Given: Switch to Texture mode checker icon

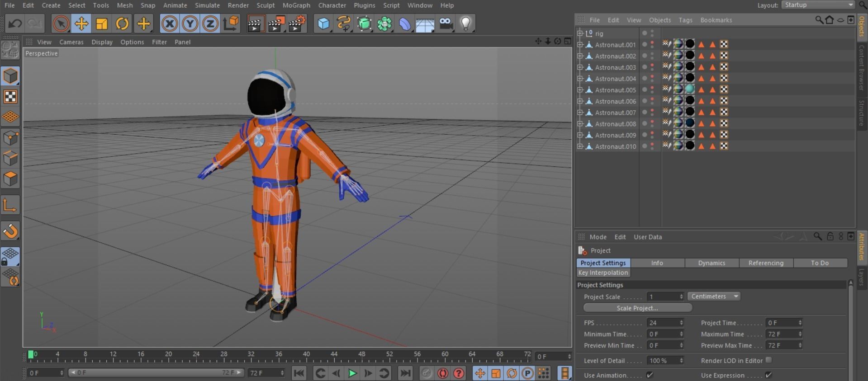Looking at the screenshot, I should (x=10, y=97).
